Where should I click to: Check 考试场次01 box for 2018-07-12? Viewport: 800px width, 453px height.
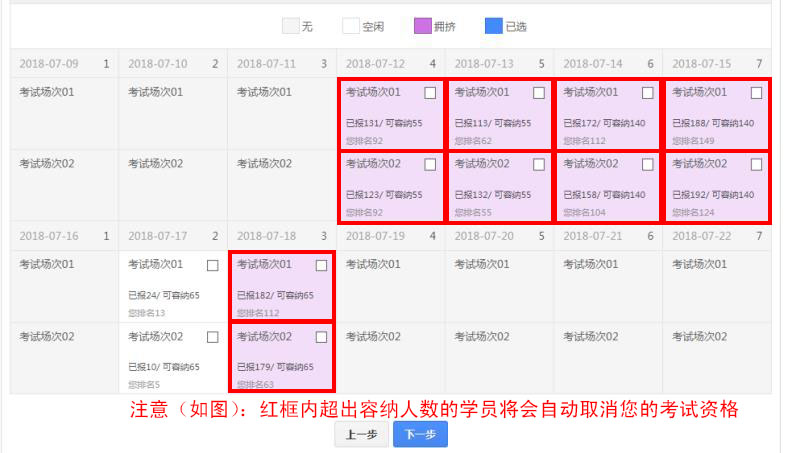point(430,93)
